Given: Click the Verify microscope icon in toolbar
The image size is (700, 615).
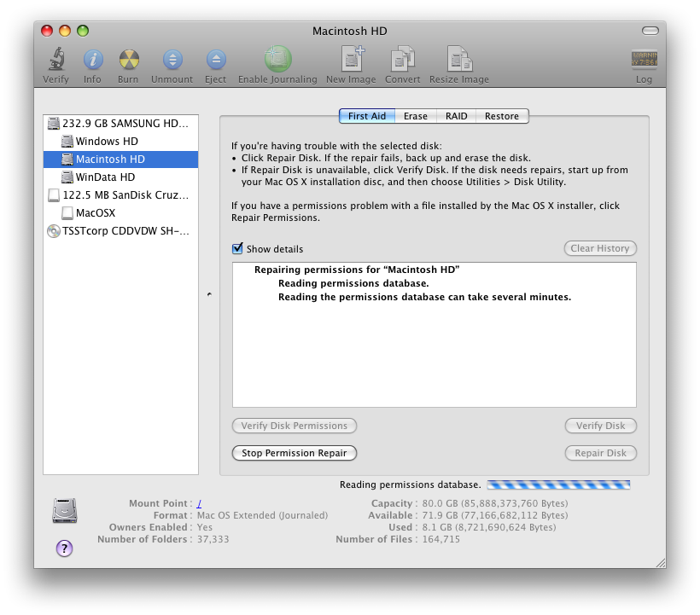Looking at the screenshot, I should 55,60.
